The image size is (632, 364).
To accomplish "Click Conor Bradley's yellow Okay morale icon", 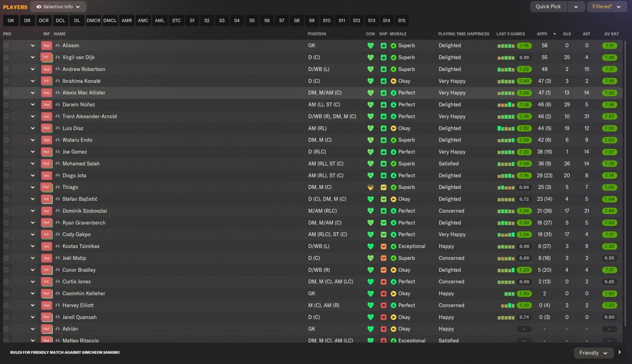I will pyautogui.click(x=394, y=270).
